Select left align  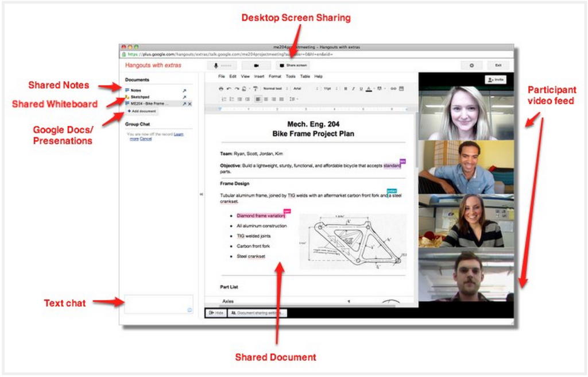[258, 99]
